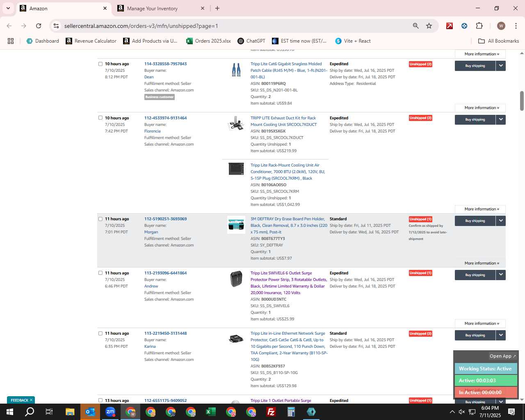Viewport: 525px width, 420px height.
Task: Open the site information icon in address bar
Action: coord(57,26)
